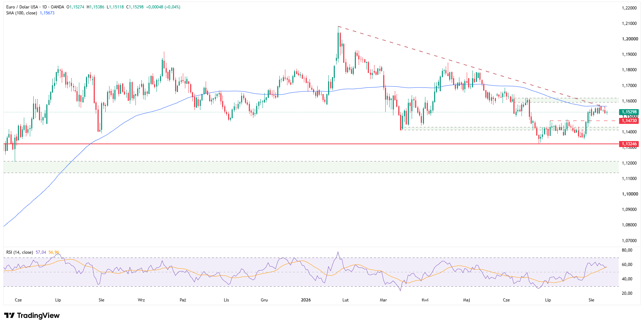
Task: Click the Mar month label on time axis
Action: (384, 300)
